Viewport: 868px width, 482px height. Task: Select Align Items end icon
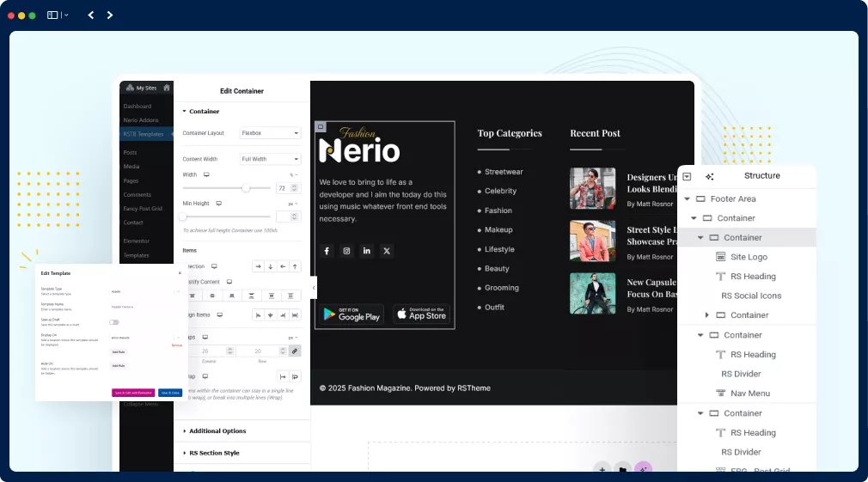(283, 314)
